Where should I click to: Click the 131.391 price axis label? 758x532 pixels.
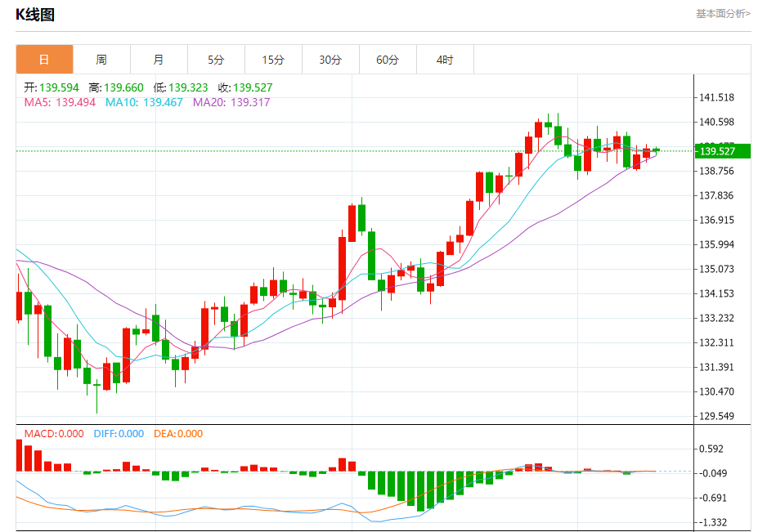click(x=717, y=367)
